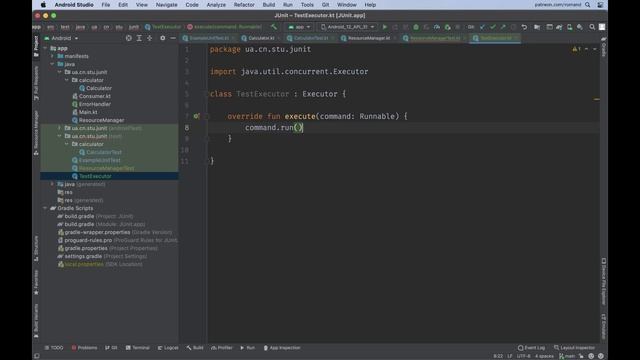Open the Navigate menu

click(167, 5)
